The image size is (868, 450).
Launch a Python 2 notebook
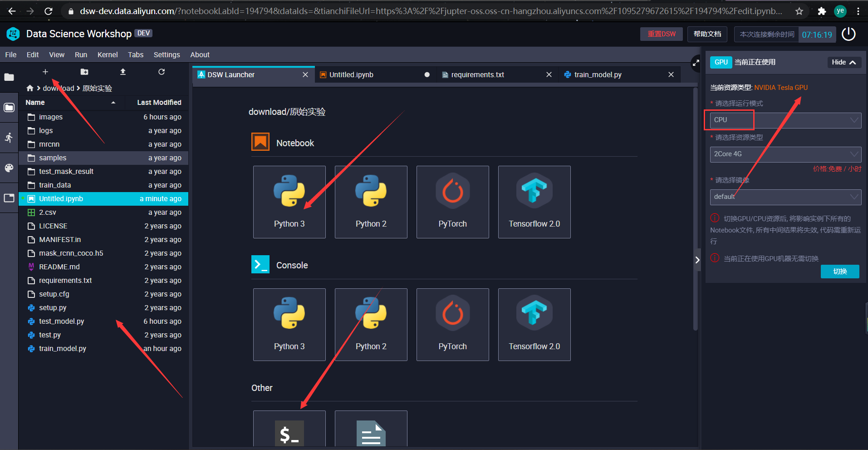371,202
